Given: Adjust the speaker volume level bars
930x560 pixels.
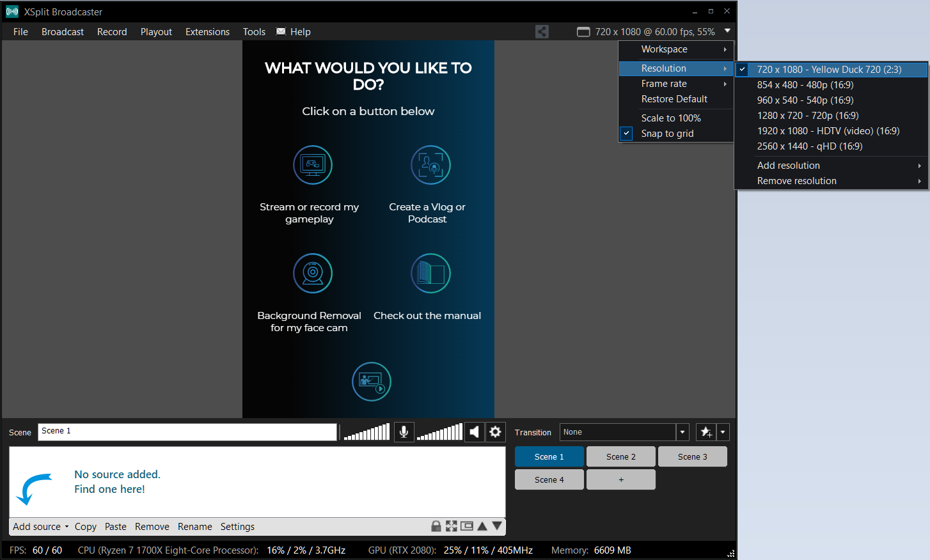Looking at the screenshot, I should point(439,432).
